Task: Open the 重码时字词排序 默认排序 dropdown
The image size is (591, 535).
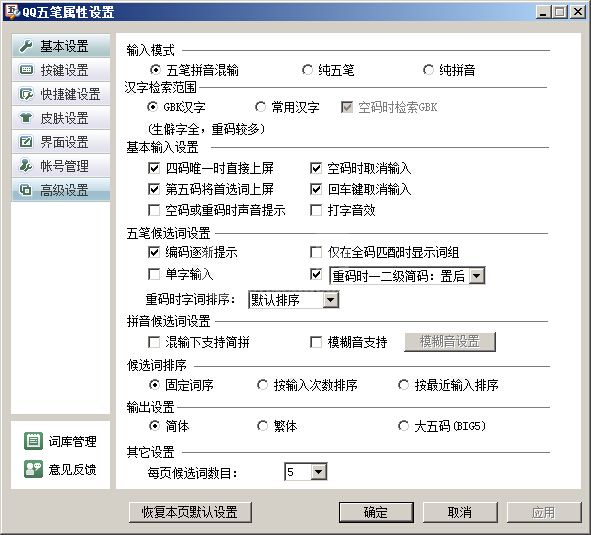Action: 331,300
